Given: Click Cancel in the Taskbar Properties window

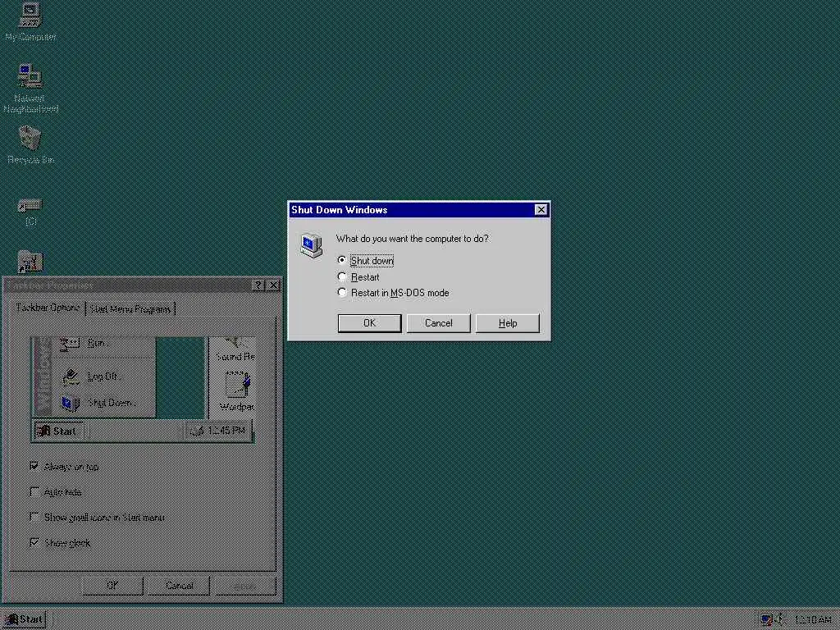Looking at the screenshot, I should click(x=179, y=585).
